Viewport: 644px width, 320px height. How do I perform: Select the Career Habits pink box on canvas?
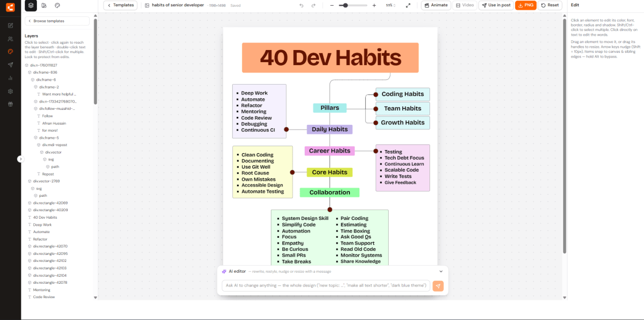tap(329, 151)
